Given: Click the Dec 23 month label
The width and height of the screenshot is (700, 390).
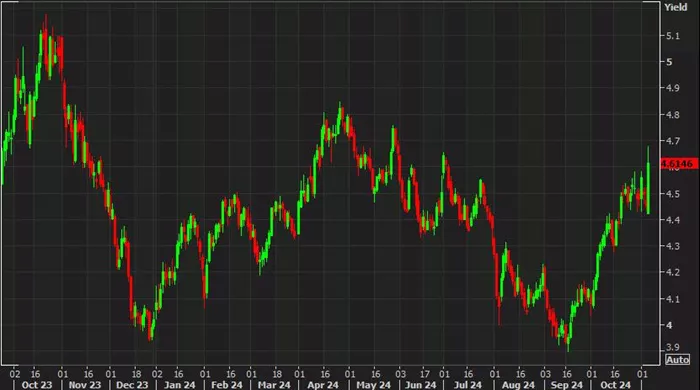Looking at the screenshot, I should (x=132, y=385).
